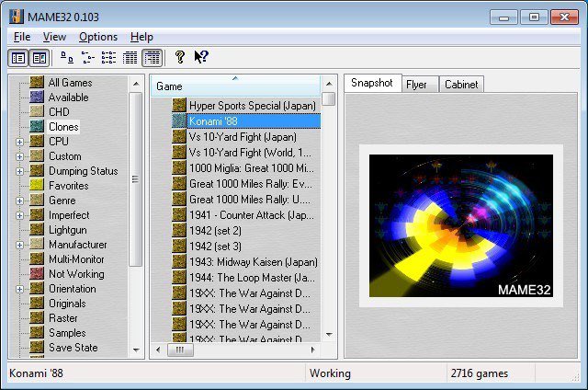Switch to details view
This screenshot has width=588, height=390.
click(130, 57)
